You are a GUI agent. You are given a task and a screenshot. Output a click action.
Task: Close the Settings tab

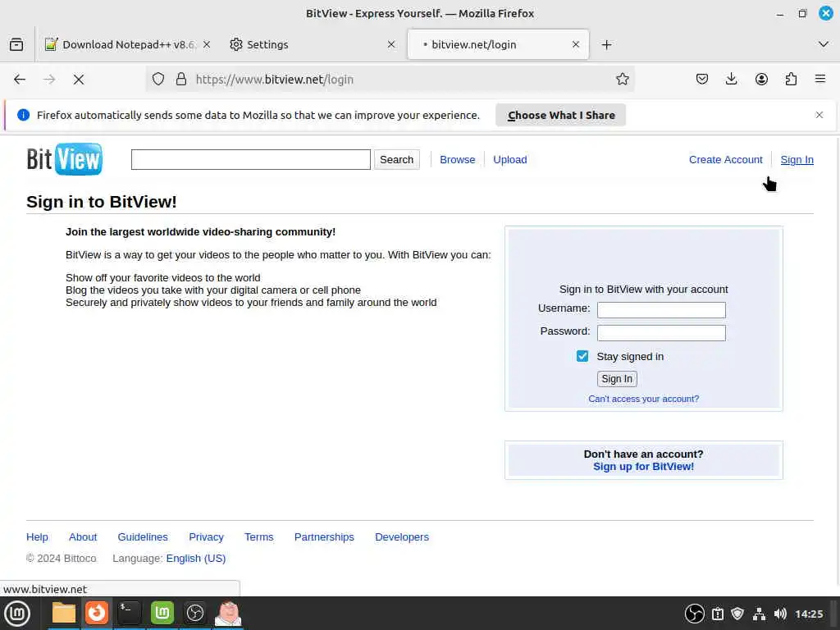[391, 44]
